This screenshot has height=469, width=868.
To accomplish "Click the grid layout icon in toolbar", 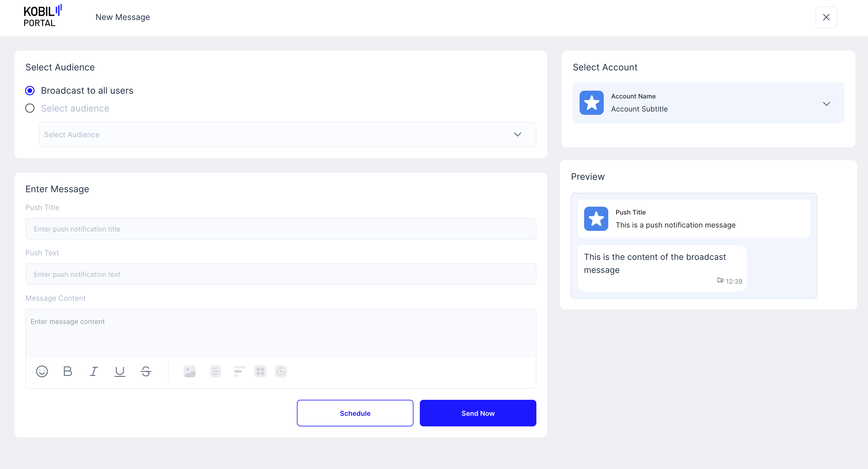I will tap(260, 371).
